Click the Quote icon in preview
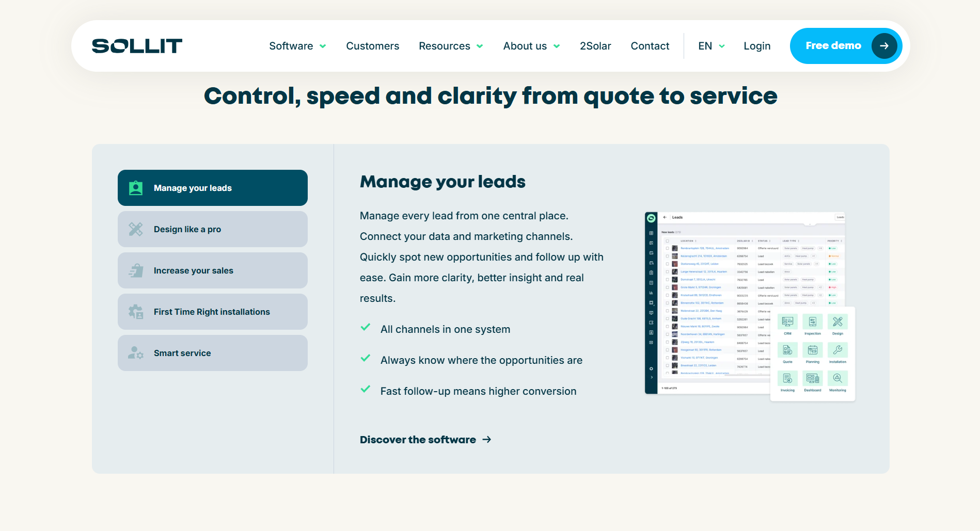The height and width of the screenshot is (531, 980). pyautogui.click(x=787, y=350)
